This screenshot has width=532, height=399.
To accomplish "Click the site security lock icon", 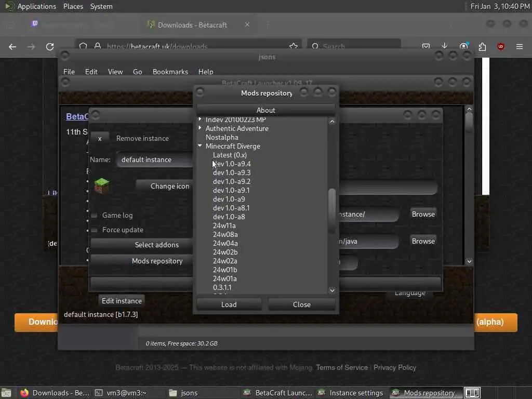I will click(x=98, y=46).
